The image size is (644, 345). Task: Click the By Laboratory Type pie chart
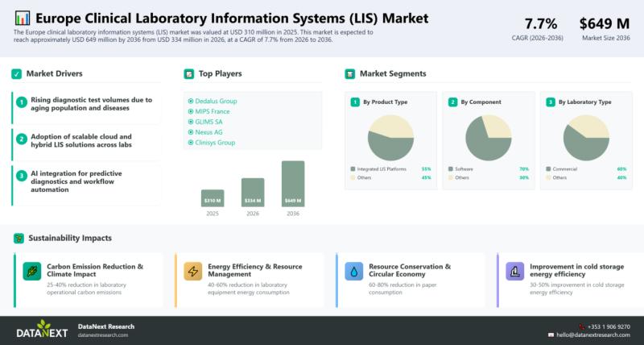point(585,137)
